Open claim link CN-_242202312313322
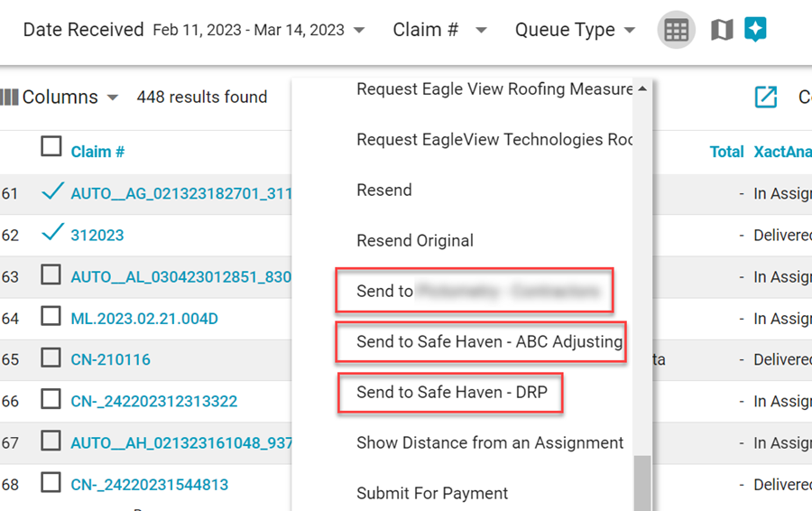 154,401
